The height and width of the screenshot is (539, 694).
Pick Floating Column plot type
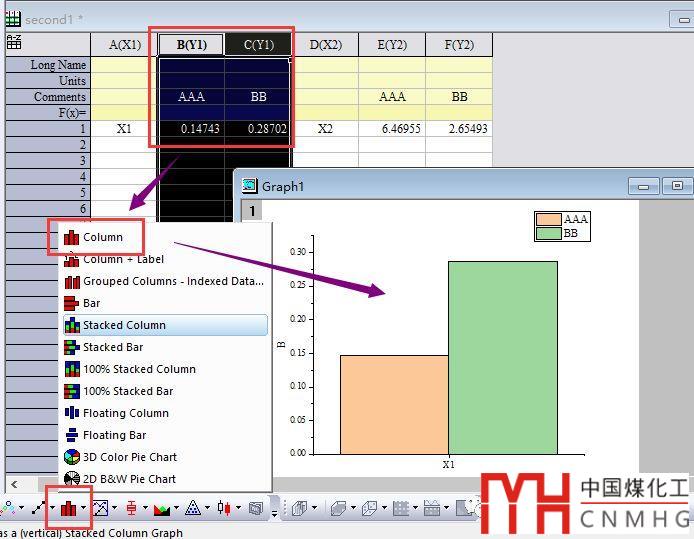coord(166,413)
